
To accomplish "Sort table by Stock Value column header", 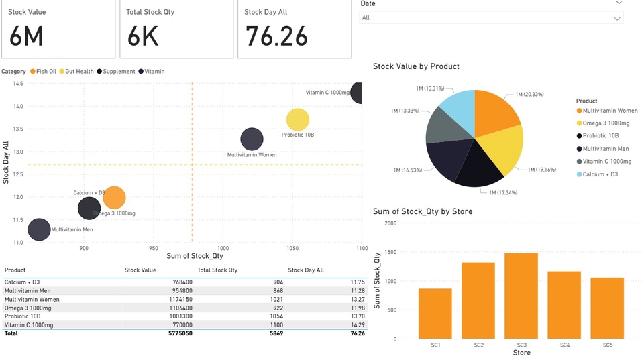I will 140,270.
